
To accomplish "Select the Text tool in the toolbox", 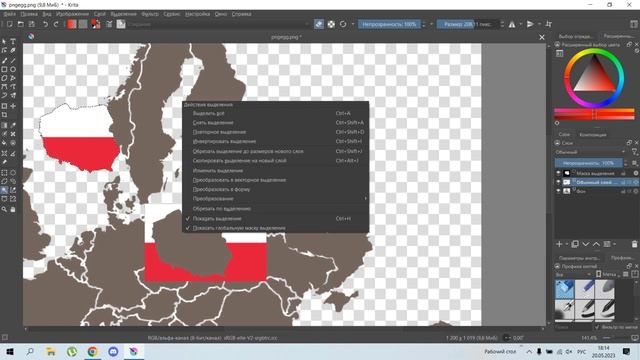I will click(13, 42).
